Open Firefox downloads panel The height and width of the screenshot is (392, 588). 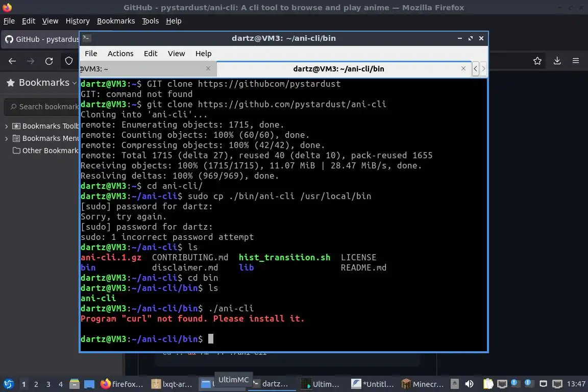557,61
